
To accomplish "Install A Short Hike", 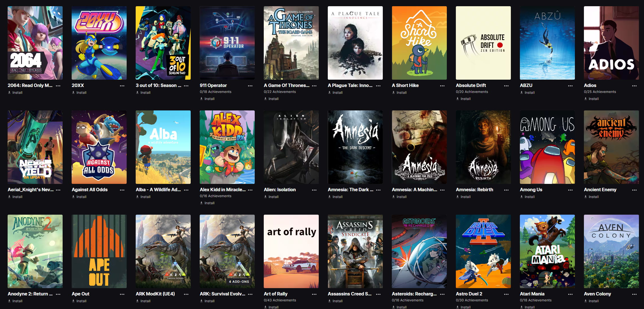I will [399, 93].
